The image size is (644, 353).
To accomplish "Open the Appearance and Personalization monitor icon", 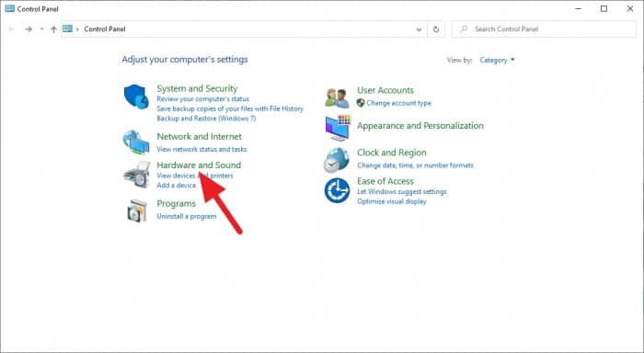I will click(x=338, y=128).
